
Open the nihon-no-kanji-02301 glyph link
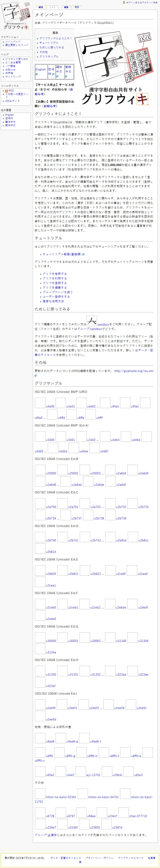pos(61,797)
